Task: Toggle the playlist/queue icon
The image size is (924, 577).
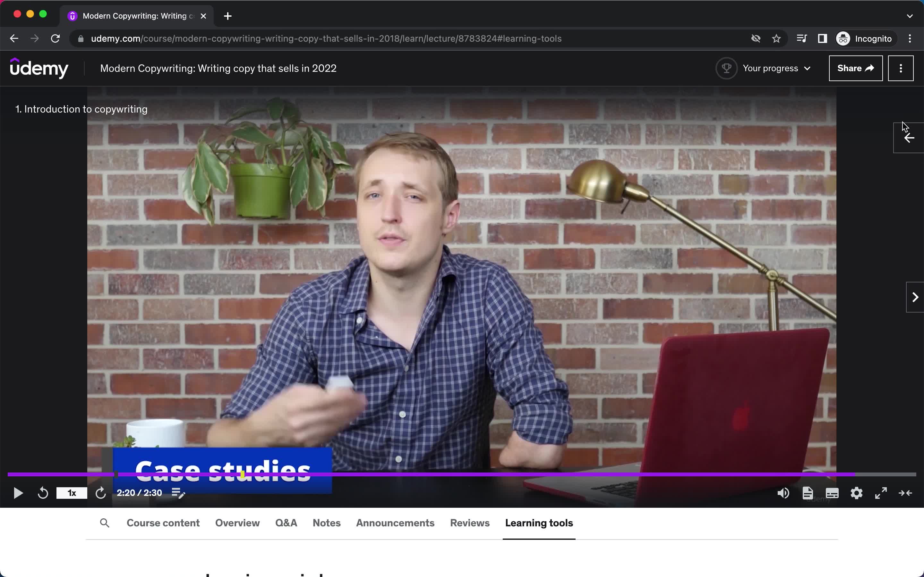Action: (x=179, y=493)
